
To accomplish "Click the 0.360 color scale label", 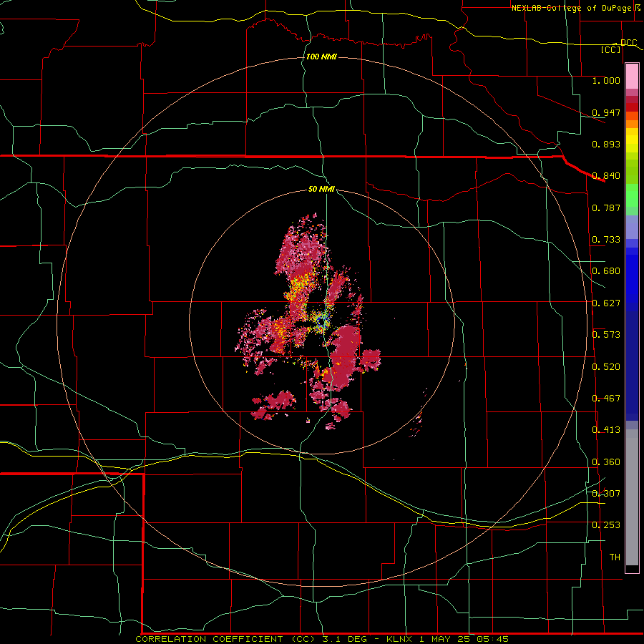I will (x=606, y=462).
